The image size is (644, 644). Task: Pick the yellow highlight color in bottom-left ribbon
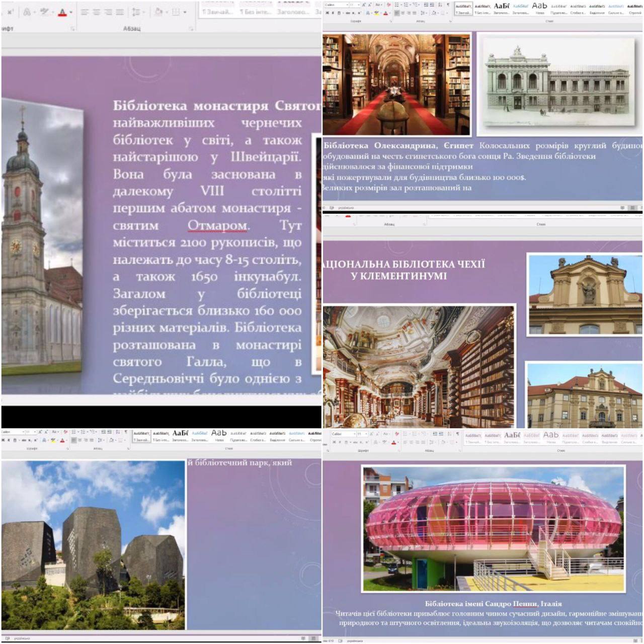click(53, 440)
